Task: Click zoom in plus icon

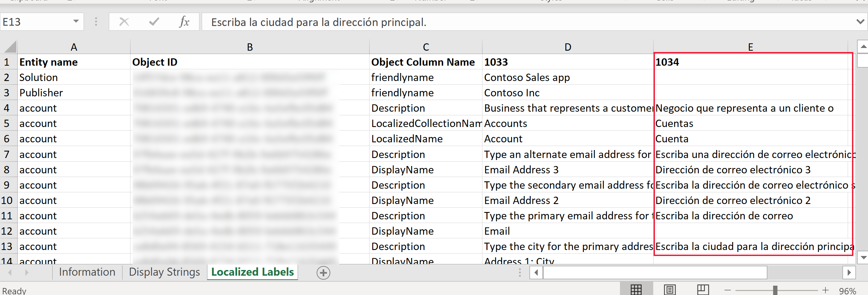Action: point(825,290)
